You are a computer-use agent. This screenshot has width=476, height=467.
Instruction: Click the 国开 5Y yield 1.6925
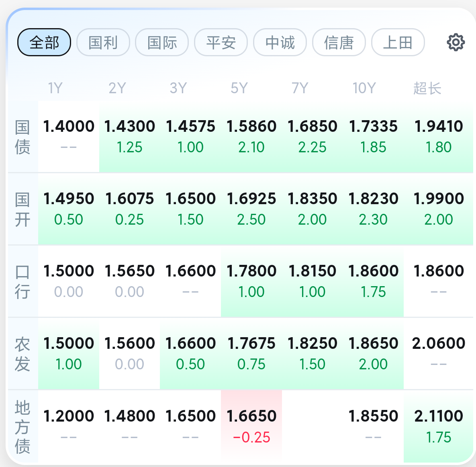251,199
